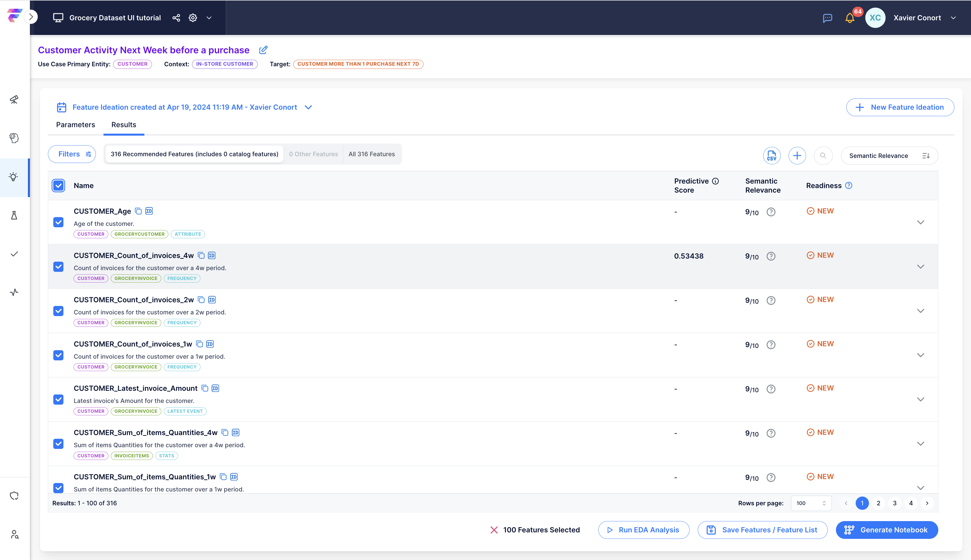The image size is (971, 560).
Task: Open the lightbulb ideation sidebar icon
Action: (x=14, y=177)
